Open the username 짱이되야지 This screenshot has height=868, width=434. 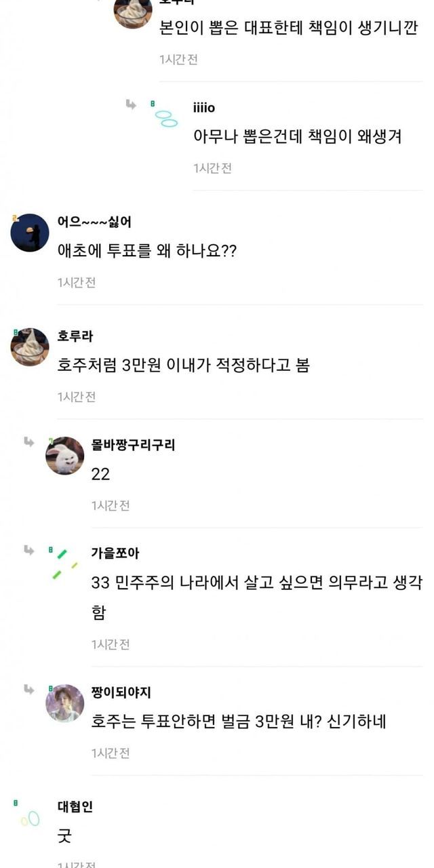tap(121, 692)
